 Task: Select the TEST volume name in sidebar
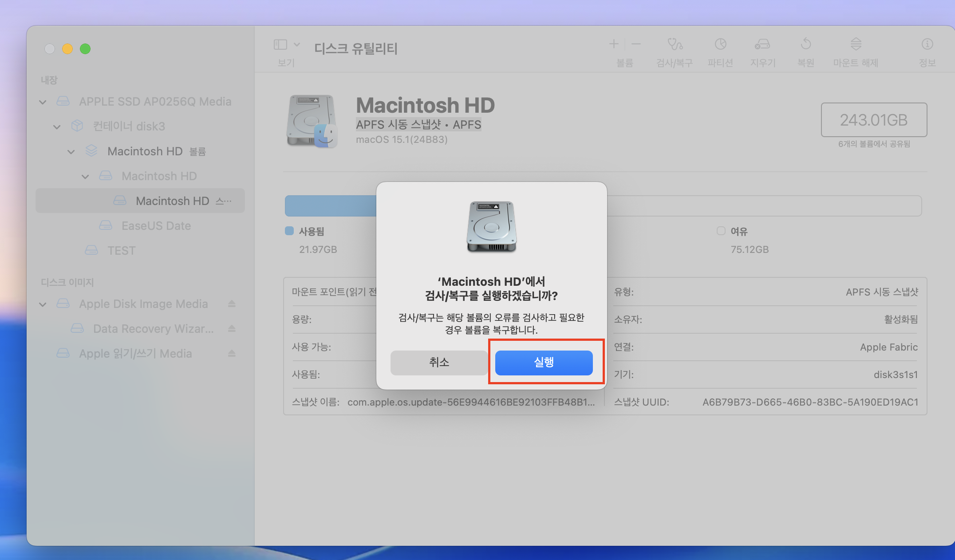[122, 251]
